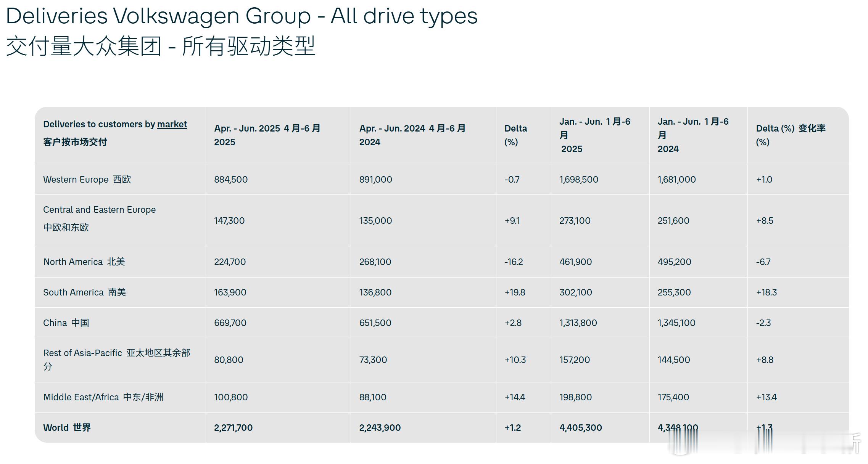Click the 2,243,900 world total
Viewport: 868px width, 464px height.
(380, 428)
